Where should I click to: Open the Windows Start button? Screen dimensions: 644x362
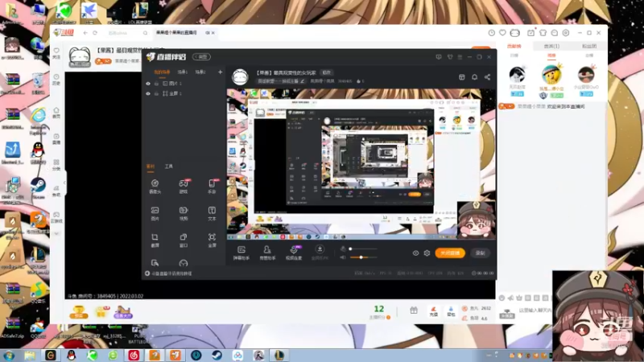point(9,356)
